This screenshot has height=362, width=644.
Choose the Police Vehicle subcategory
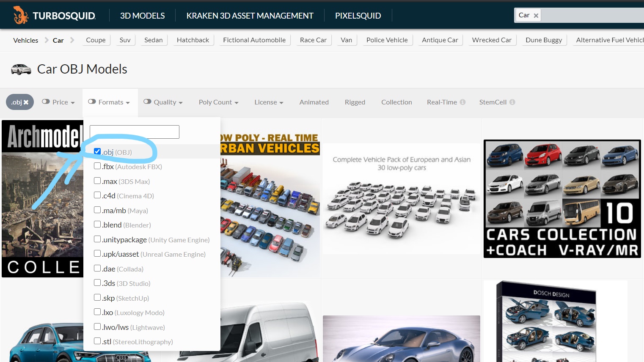click(x=387, y=40)
